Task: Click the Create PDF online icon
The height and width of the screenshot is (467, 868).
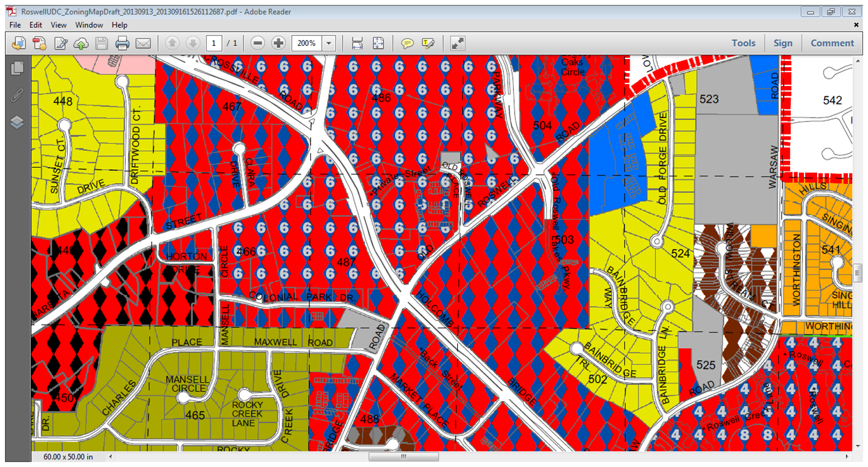Action: pyautogui.click(x=40, y=43)
